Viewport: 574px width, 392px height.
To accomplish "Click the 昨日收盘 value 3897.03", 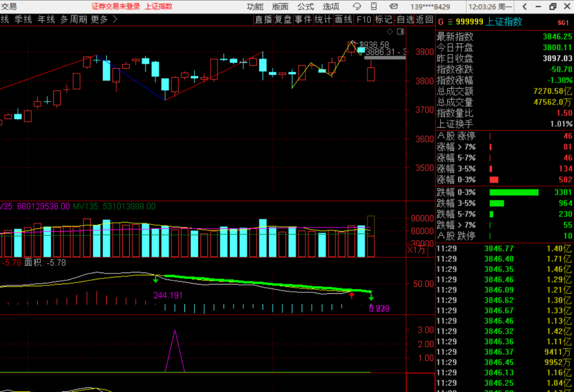I will tap(557, 58).
